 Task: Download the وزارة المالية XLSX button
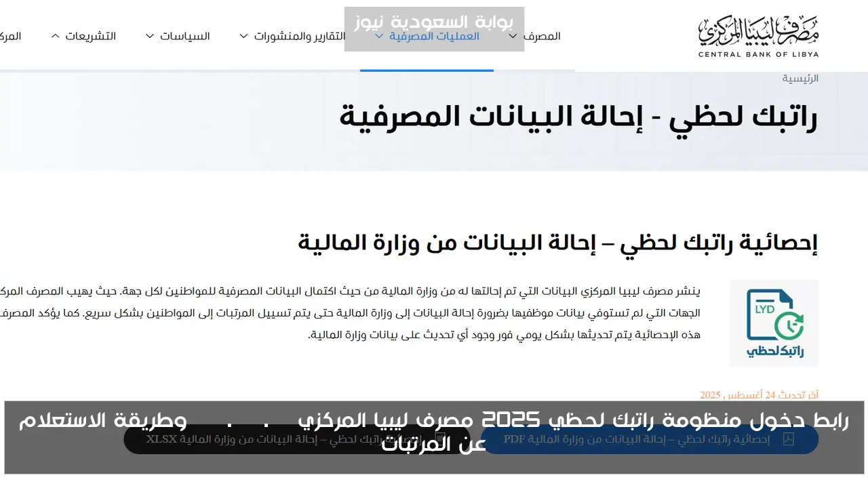coord(297,439)
